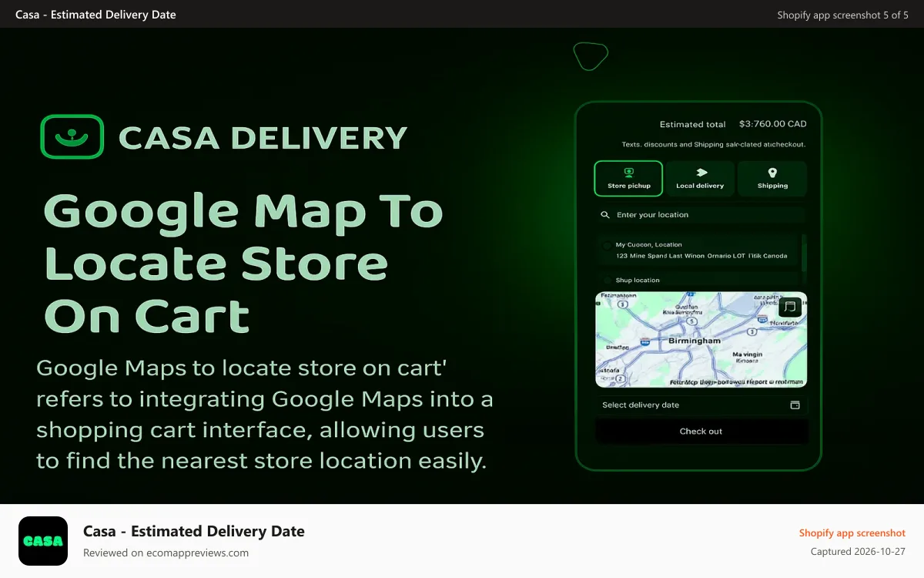Image resolution: width=924 pixels, height=578 pixels.
Task: Click the Captured 2026-10-27 text
Action: pos(859,552)
